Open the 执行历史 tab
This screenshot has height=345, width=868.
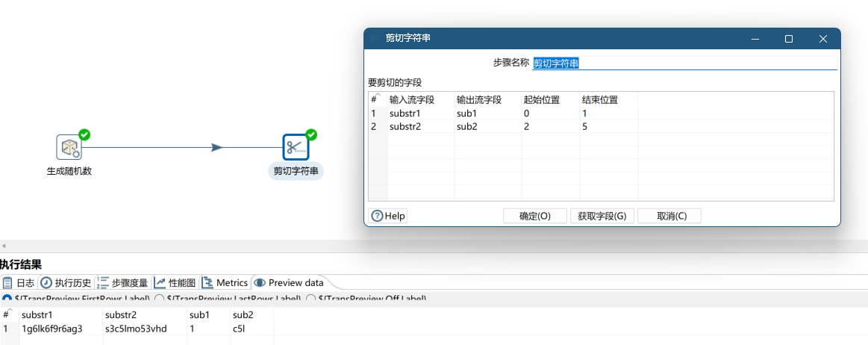(x=66, y=283)
